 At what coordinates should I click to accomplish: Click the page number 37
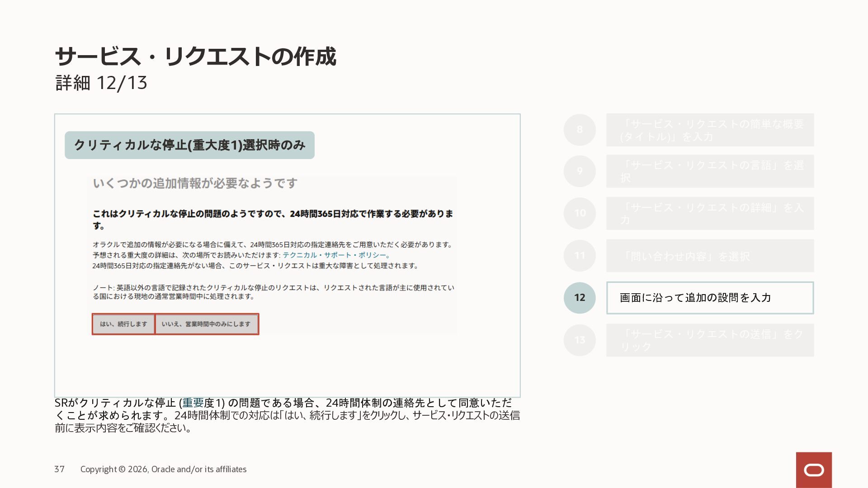click(59, 469)
